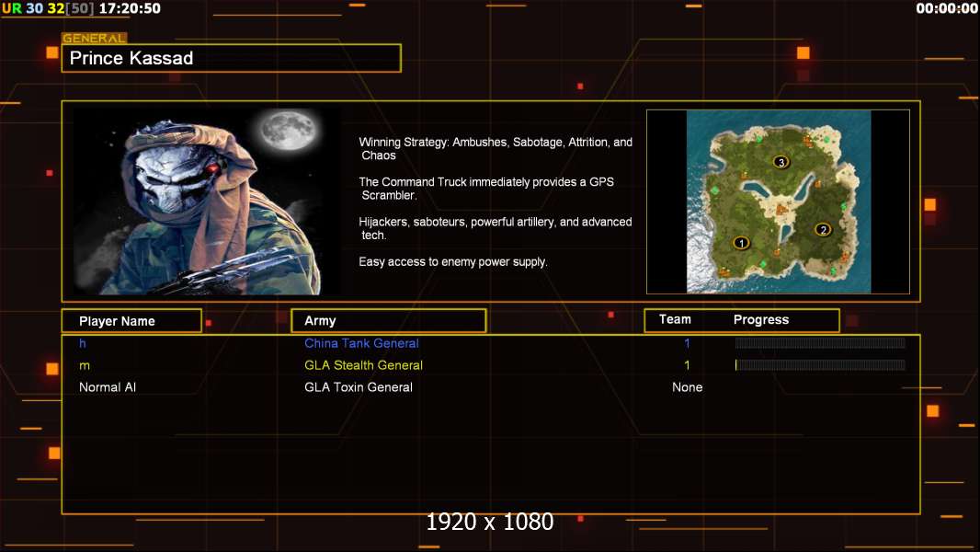Image resolution: width=980 pixels, height=552 pixels.
Task: Click the Army column header
Action: point(389,321)
